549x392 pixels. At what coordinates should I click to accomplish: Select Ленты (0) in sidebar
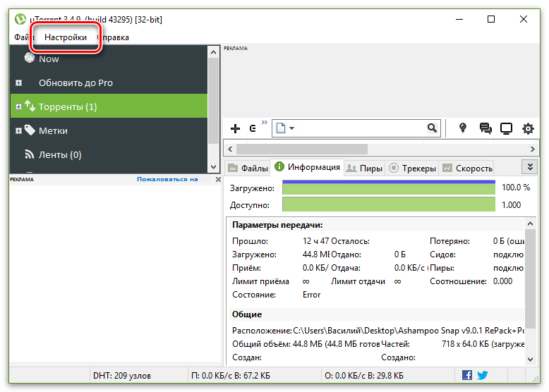pyautogui.click(x=60, y=154)
